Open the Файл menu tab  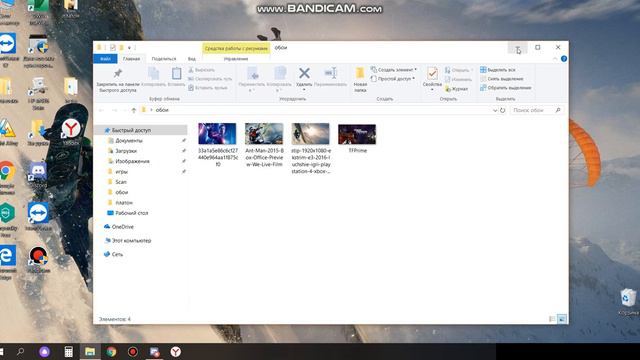(x=105, y=59)
